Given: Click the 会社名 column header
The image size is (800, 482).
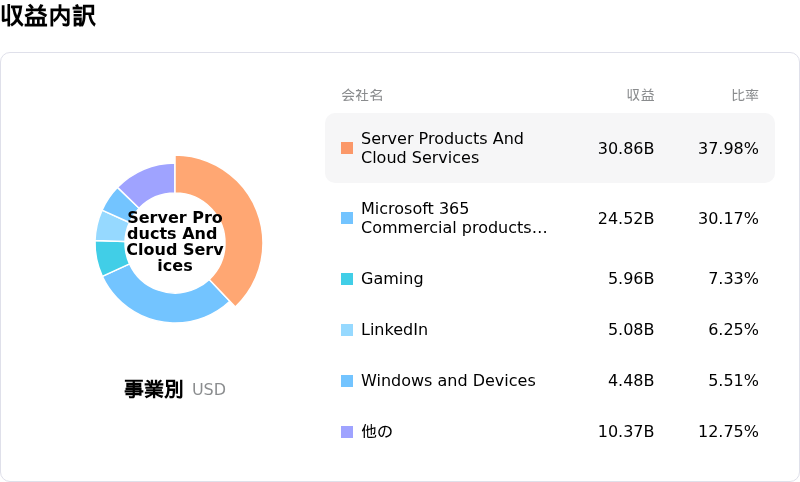Looking at the screenshot, I should coord(362,95).
